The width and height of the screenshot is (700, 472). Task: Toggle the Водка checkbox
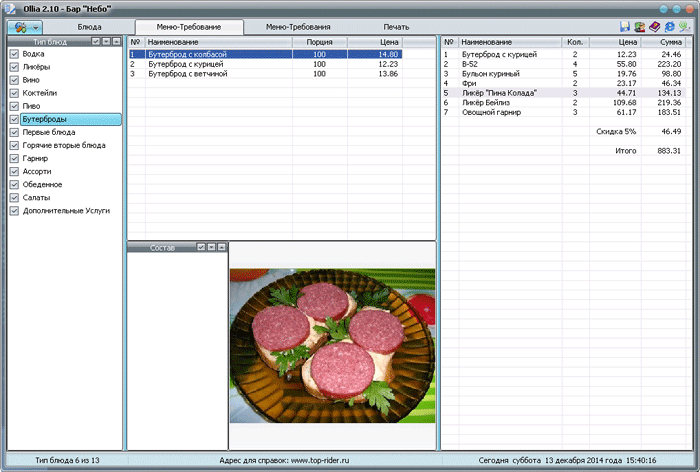coord(14,54)
